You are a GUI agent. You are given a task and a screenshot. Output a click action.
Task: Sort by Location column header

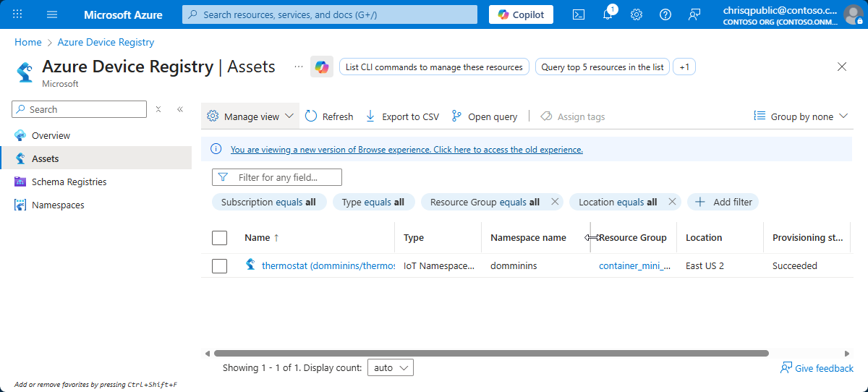point(704,237)
